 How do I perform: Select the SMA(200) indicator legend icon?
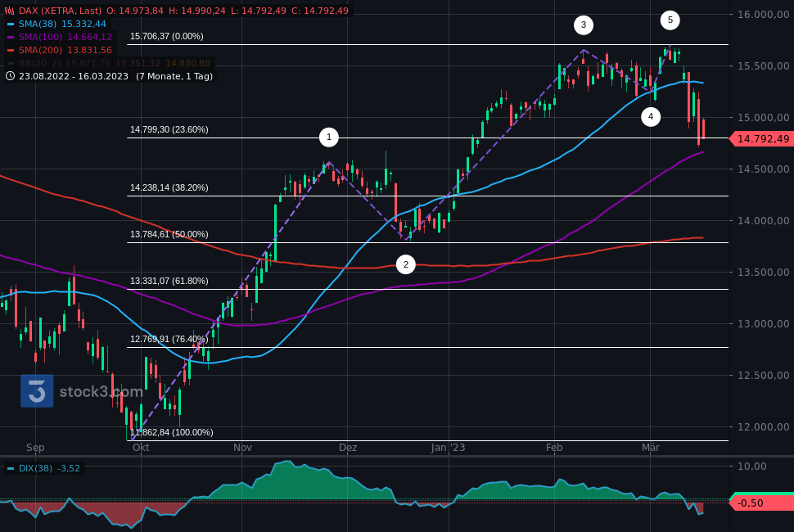[10, 48]
